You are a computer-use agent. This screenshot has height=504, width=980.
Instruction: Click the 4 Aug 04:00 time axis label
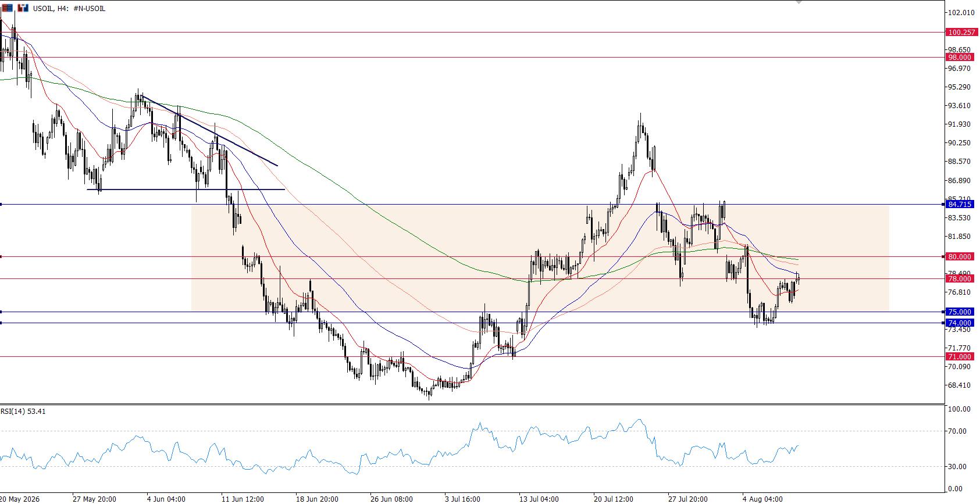tap(762, 499)
